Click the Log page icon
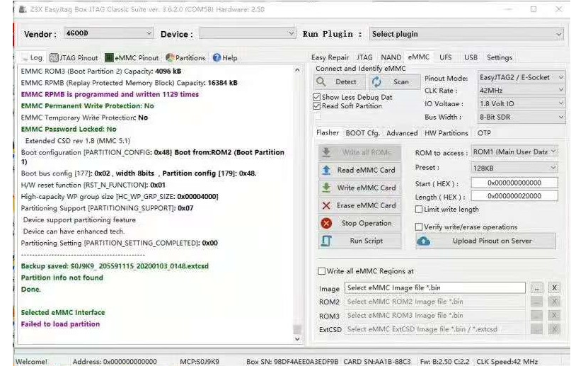The image size is (588, 366). coord(25,58)
